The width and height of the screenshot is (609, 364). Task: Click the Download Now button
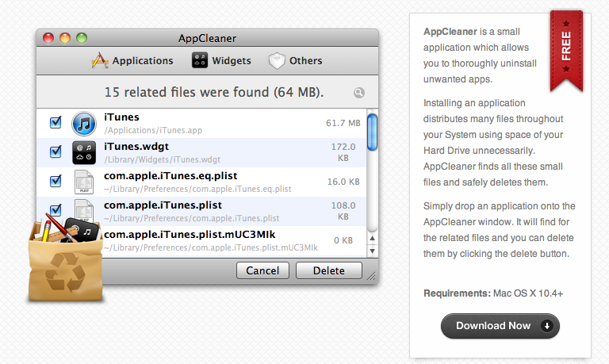pyautogui.click(x=500, y=326)
